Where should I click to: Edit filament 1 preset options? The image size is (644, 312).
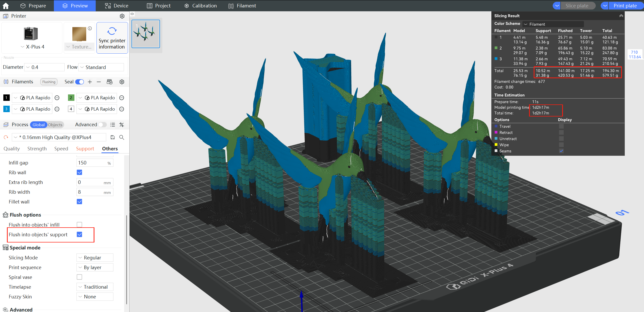57,98
